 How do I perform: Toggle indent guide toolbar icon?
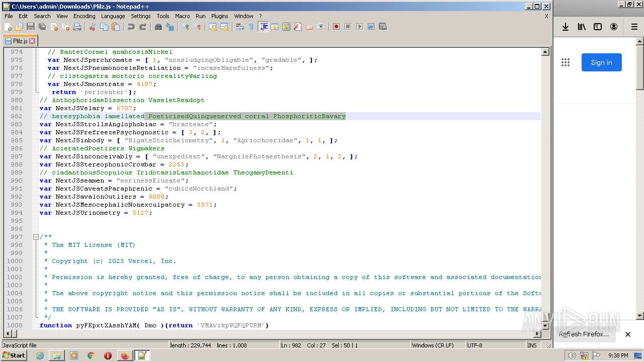click(x=263, y=27)
